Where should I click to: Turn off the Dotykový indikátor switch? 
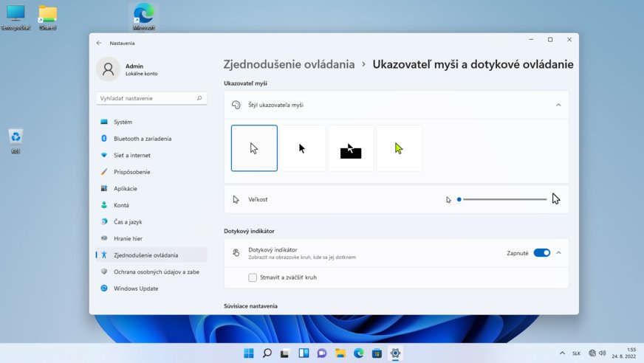[x=541, y=253]
